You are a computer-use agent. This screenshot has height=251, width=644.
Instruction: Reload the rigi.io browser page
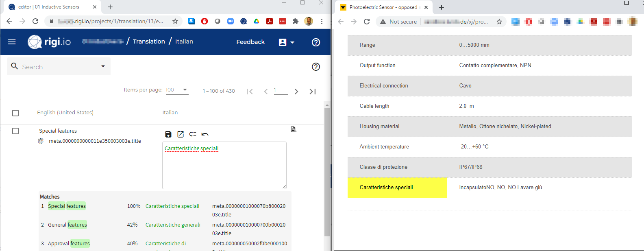pyautogui.click(x=35, y=21)
